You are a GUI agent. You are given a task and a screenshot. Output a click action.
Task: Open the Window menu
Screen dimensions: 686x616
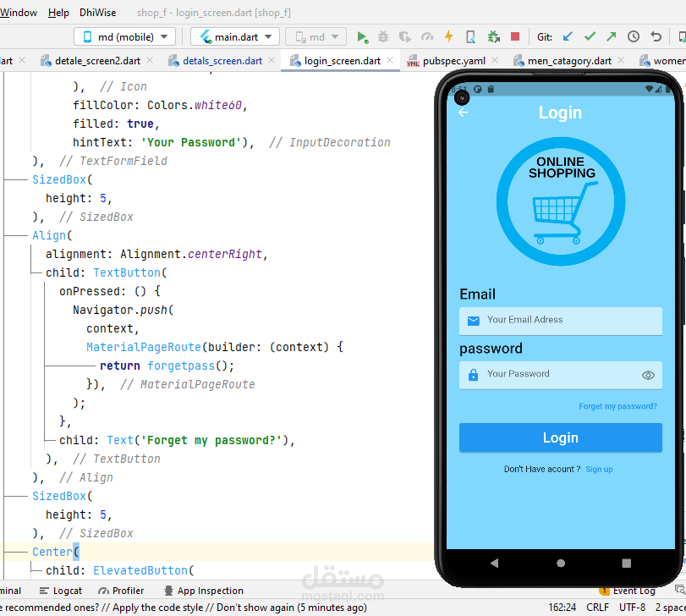19,13
